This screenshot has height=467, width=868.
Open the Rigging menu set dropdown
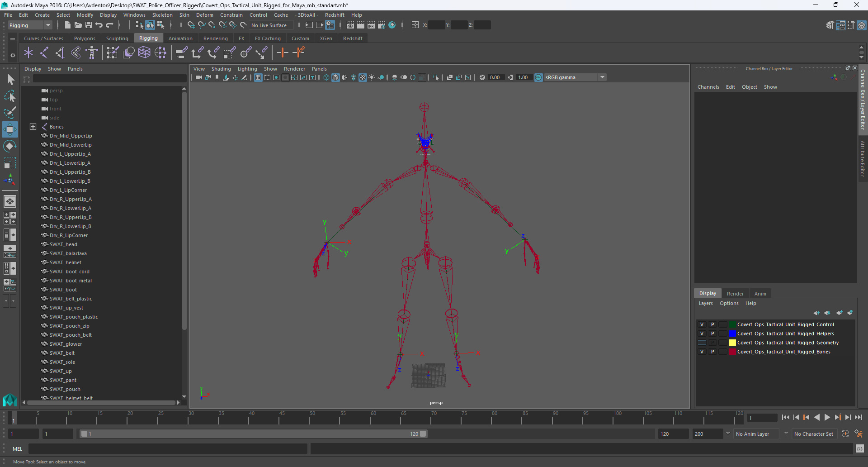[x=30, y=25]
